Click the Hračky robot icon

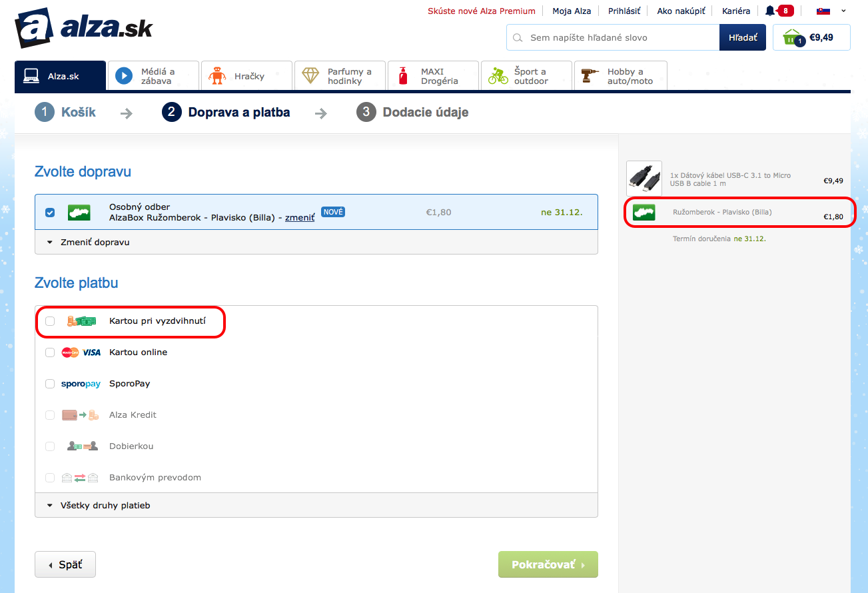click(x=217, y=76)
